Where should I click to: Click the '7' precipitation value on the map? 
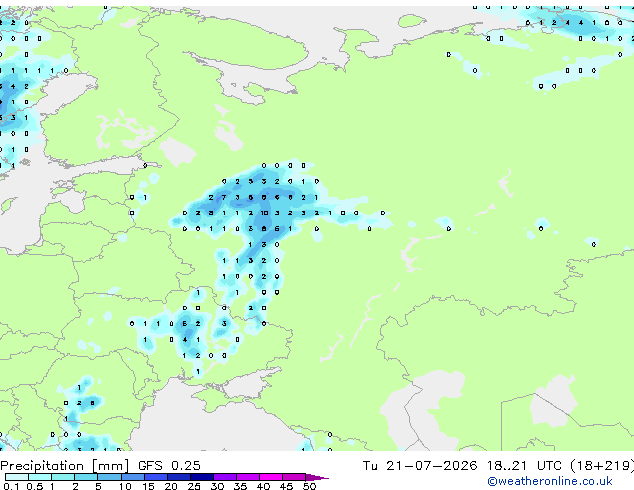point(224,197)
